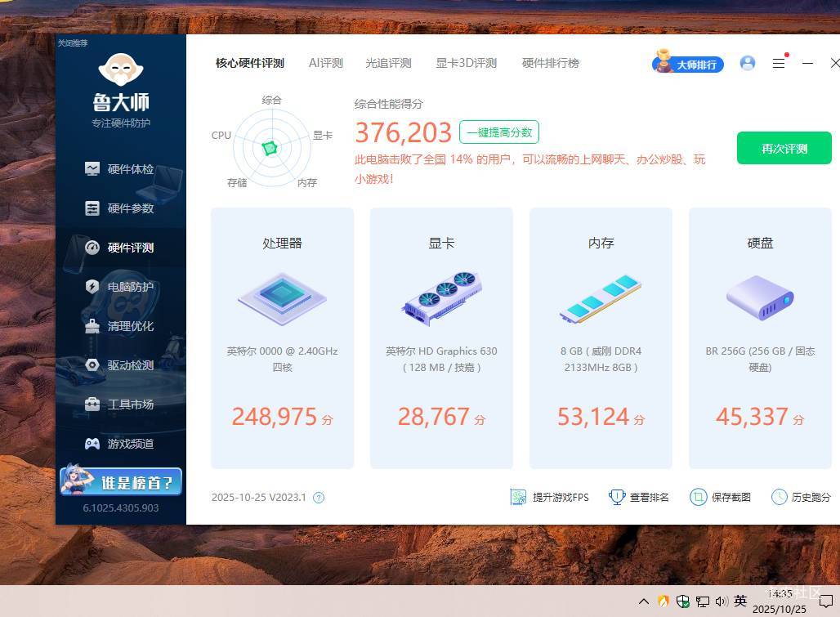Switch to 硬件排行榜
This screenshot has width=840, height=617.
tap(550, 63)
